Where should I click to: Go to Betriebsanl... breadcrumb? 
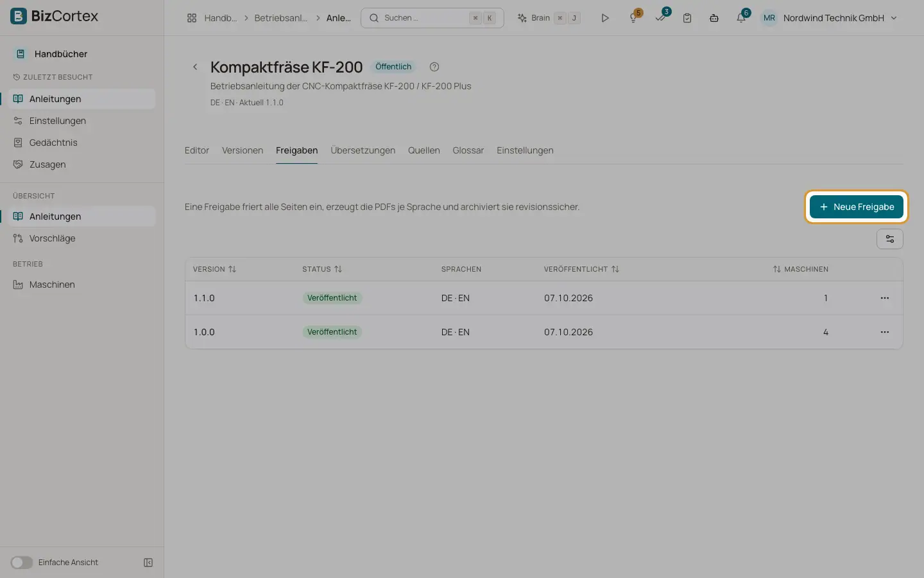[280, 18]
